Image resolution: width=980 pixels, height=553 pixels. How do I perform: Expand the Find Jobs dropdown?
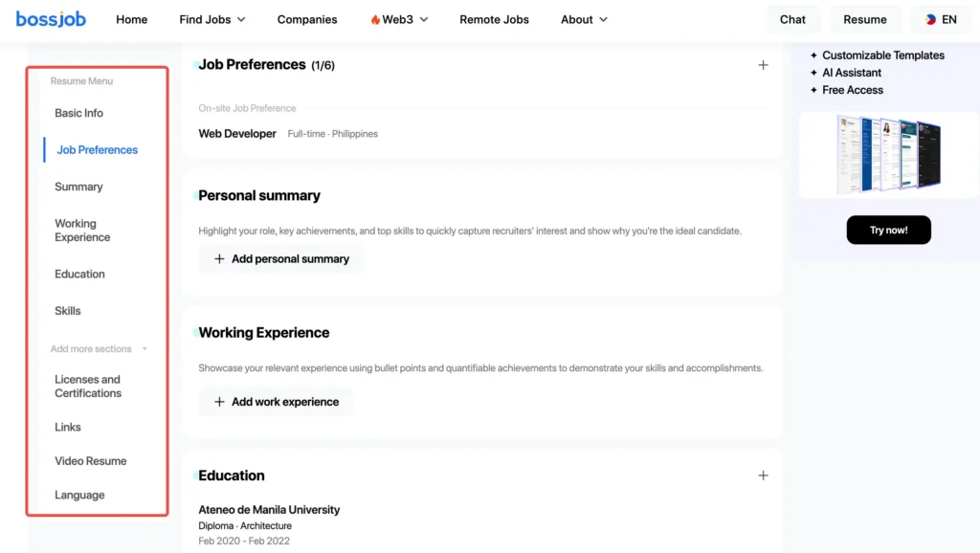pos(212,19)
